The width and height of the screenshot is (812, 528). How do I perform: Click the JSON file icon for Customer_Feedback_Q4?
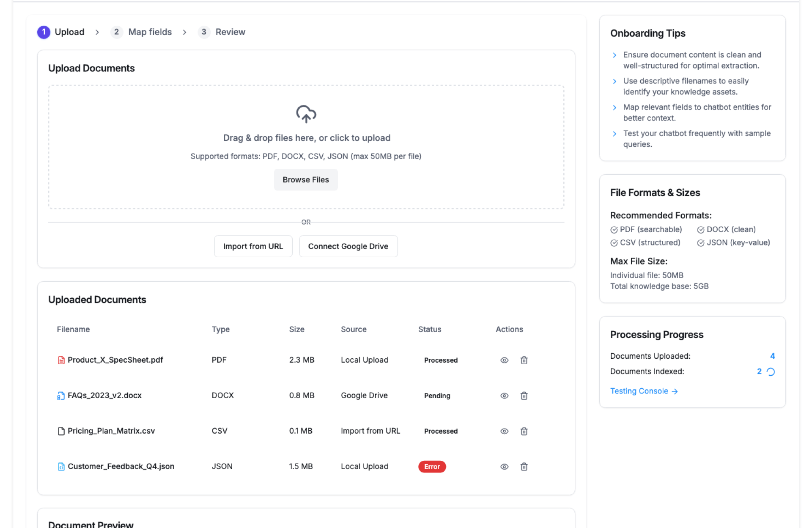[61, 467]
